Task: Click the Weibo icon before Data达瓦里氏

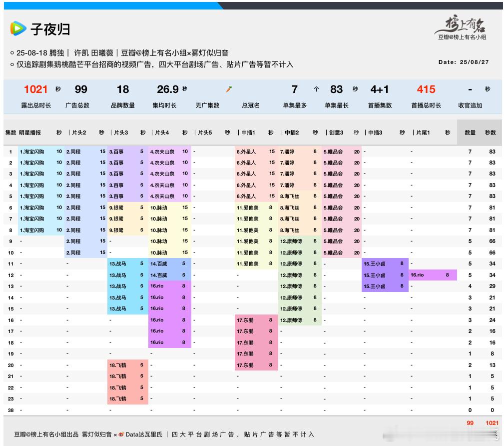Action: [121, 434]
